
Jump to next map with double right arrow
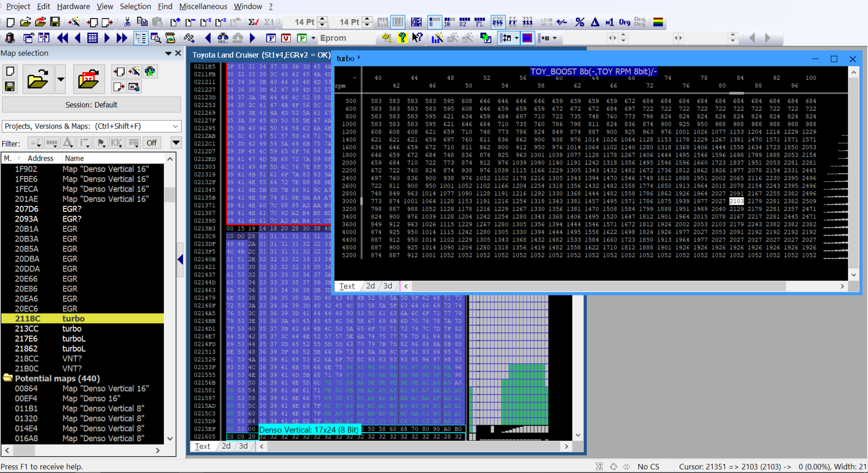(x=122, y=38)
